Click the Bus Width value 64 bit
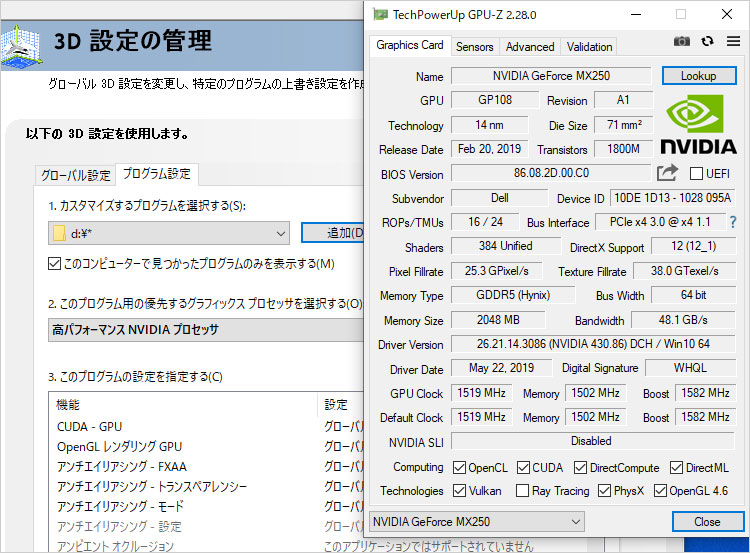The image size is (750, 553). coord(694,295)
